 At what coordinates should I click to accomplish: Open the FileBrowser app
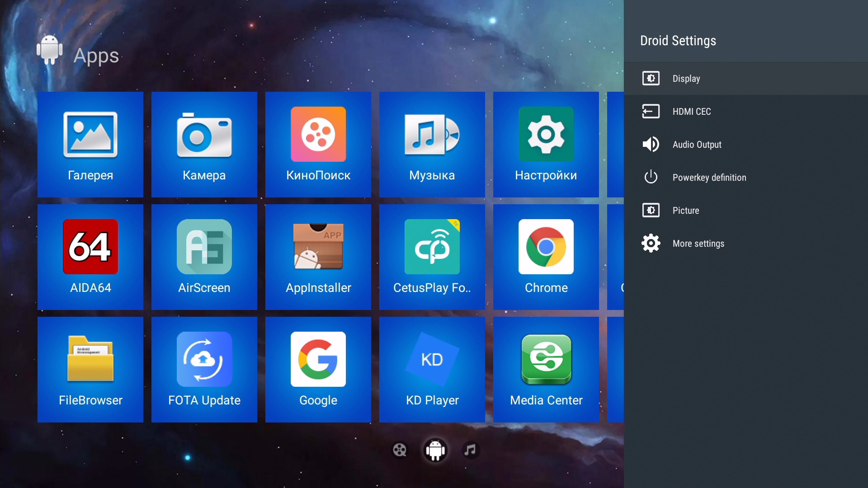pos(90,369)
